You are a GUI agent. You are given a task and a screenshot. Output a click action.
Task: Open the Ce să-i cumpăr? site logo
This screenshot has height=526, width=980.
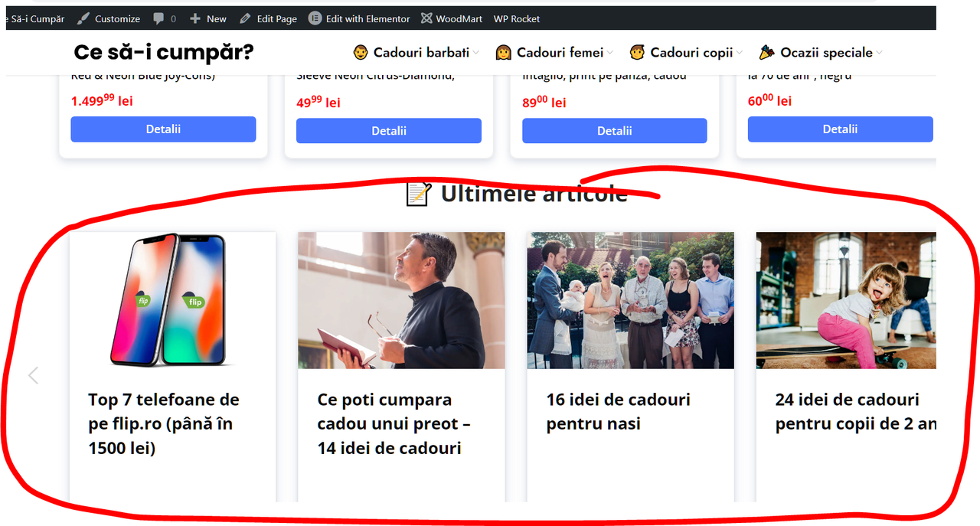[164, 52]
